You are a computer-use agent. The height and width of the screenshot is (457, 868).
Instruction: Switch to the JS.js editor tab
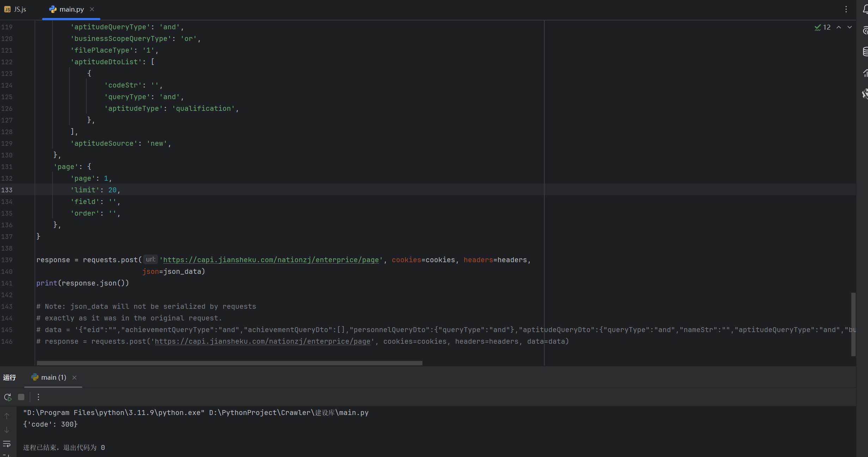(x=16, y=10)
